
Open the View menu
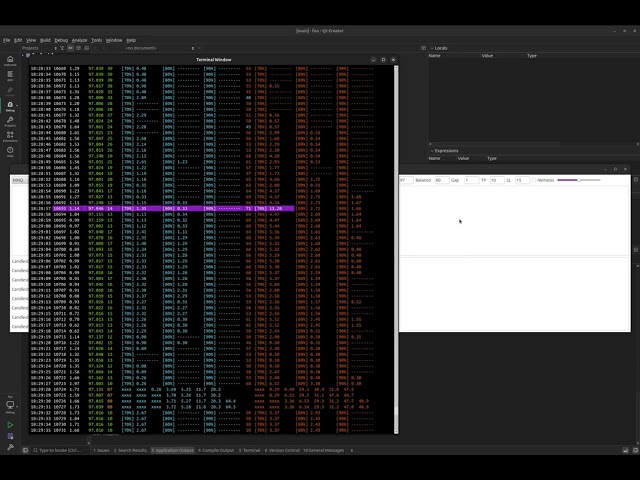pos(31,40)
